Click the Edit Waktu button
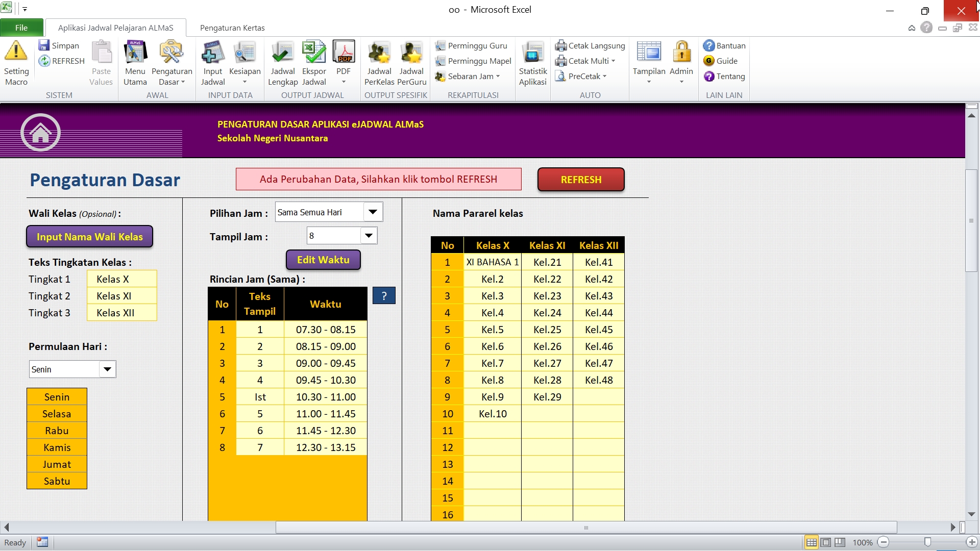The height and width of the screenshot is (551, 980). click(x=323, y=260)
